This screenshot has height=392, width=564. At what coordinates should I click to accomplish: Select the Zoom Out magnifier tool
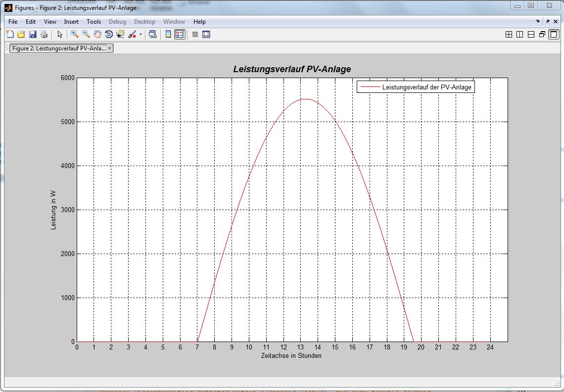[x=86, y=34]
